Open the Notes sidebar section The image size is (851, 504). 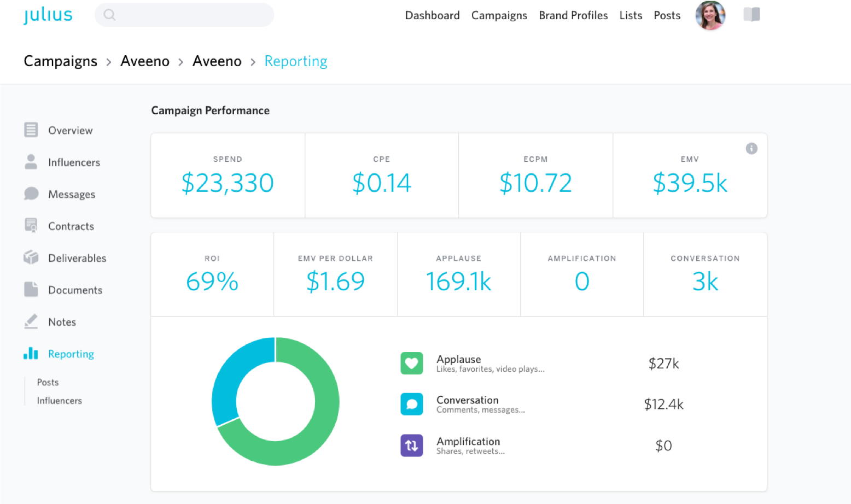click(62, 322)
